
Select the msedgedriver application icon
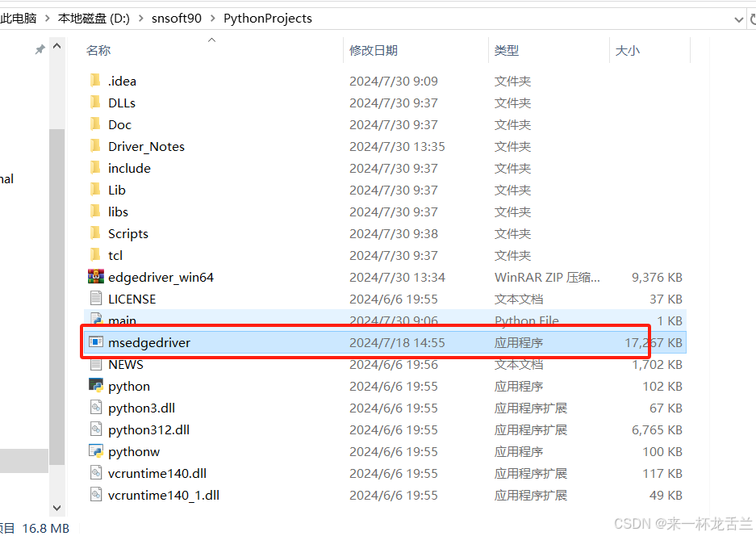coord(96,342)
